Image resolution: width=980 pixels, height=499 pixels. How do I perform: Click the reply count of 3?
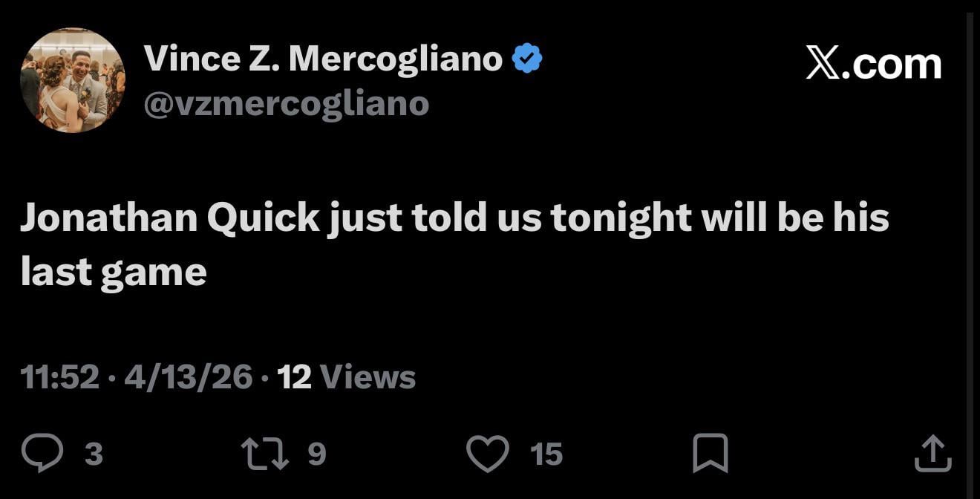[94, 454]
